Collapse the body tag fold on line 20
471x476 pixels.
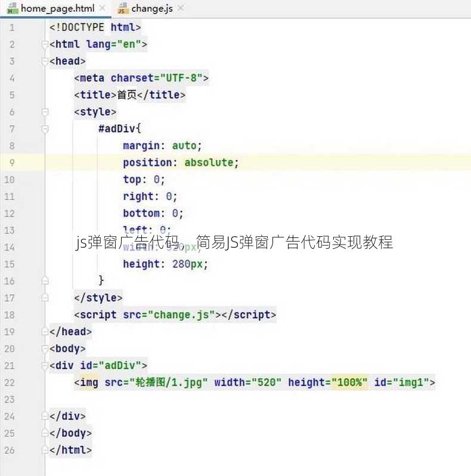45,348
